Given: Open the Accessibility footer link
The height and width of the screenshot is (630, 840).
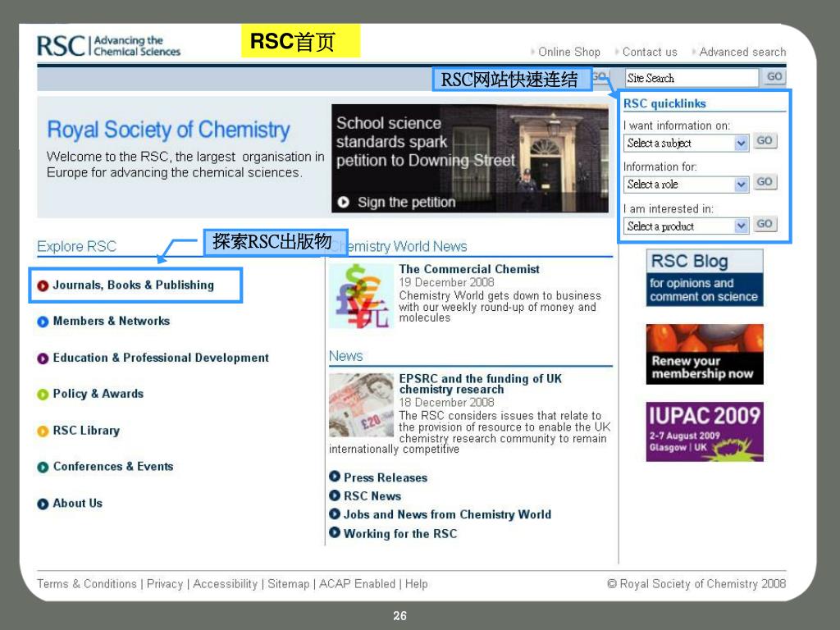Looking at the screenshot, I should pyautogui.click(x=225, y=584).
